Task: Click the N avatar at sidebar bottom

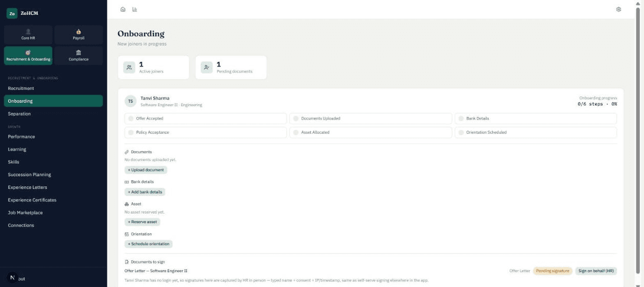Action: [x=13, y=277]
